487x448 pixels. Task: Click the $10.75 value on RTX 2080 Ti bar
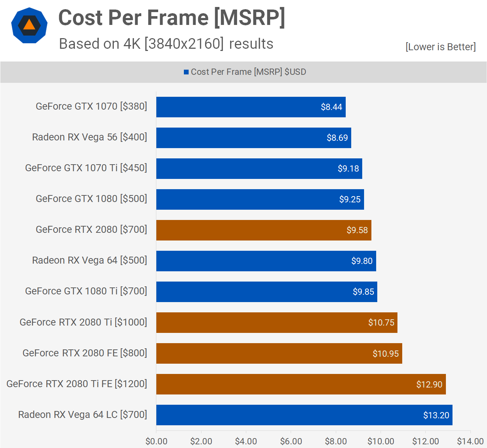[x=382, y=323]
